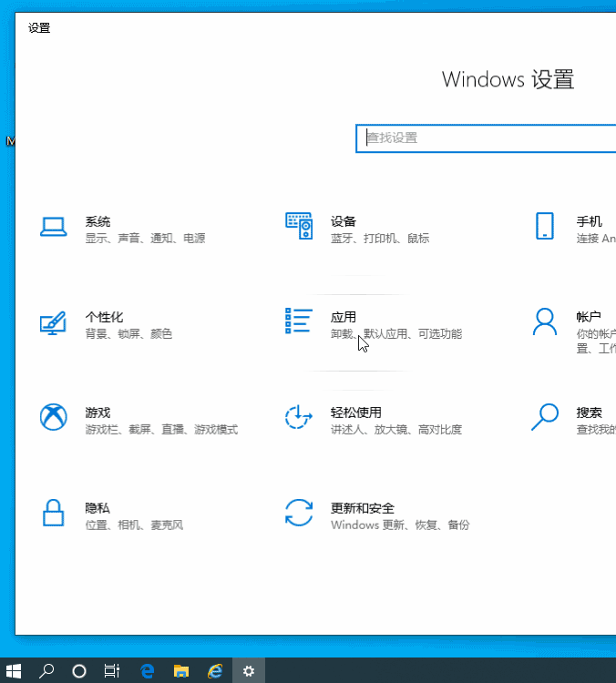Click the Windows 设置 heading
This screenshot has height=683, width=616.
(x=508, y=80)
